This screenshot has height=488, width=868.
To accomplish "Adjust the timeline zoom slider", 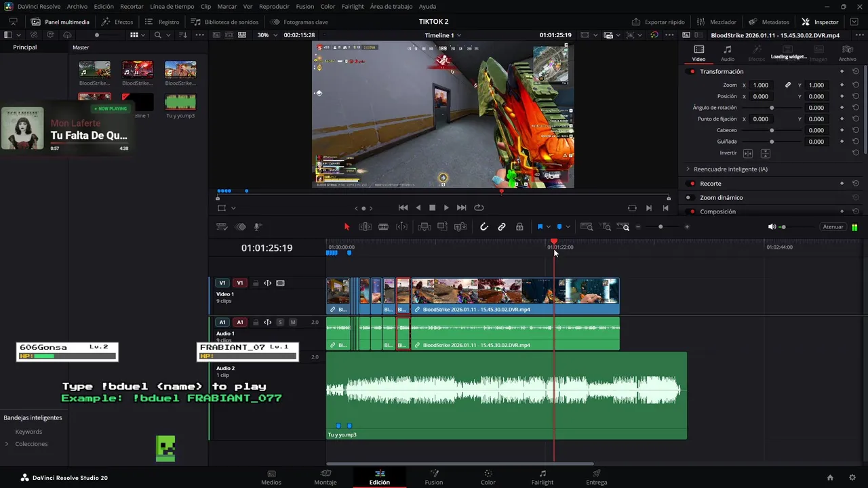I will [x=661, y=227].
